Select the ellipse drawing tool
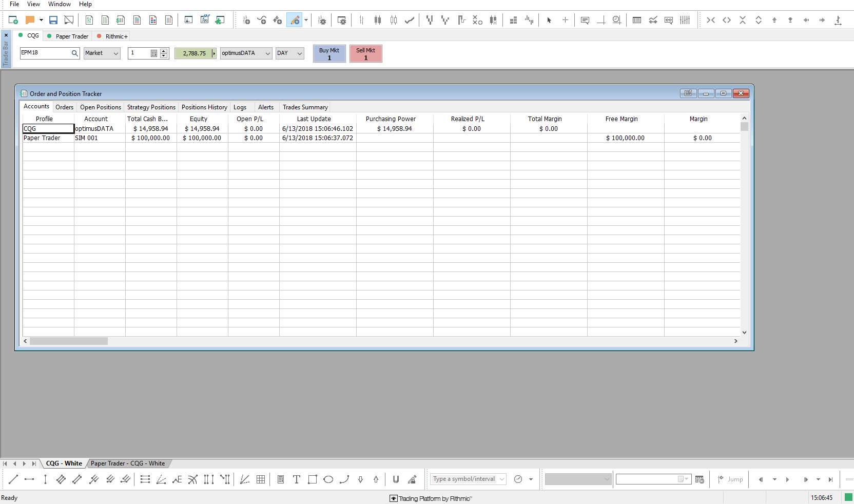This screenshot has height=504, width=854. click(x=328, y=479)
